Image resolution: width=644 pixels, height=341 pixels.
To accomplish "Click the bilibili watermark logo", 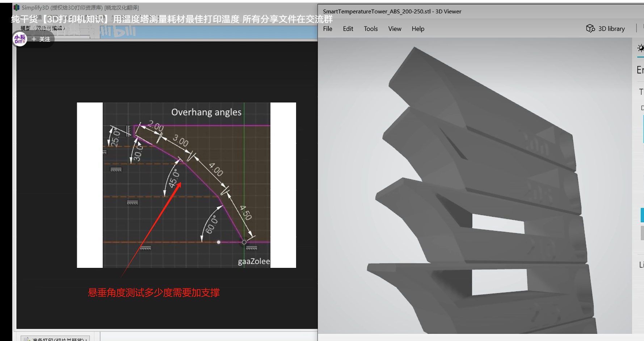I will (118, 32).
